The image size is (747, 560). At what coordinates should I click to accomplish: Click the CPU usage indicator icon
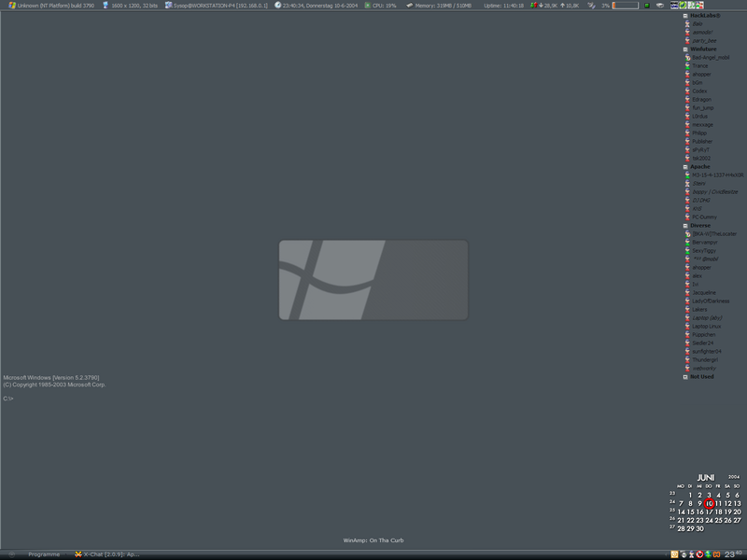(x=367, y=6)
